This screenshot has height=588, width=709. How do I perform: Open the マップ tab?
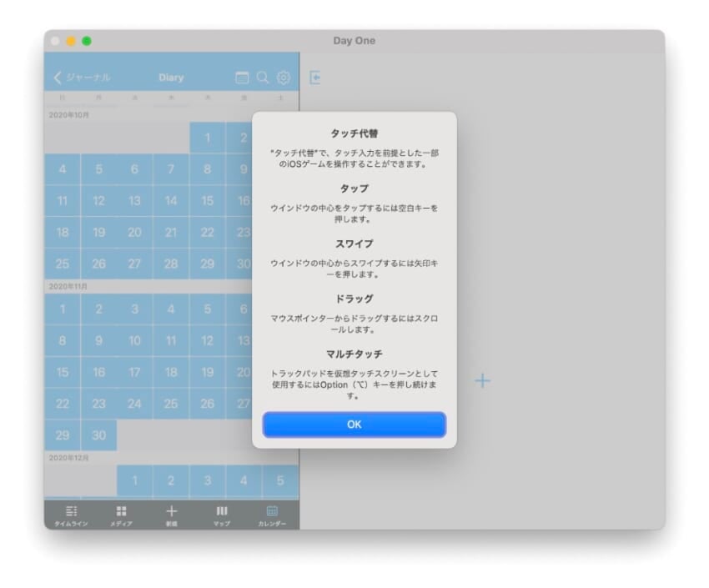point(222,515)
